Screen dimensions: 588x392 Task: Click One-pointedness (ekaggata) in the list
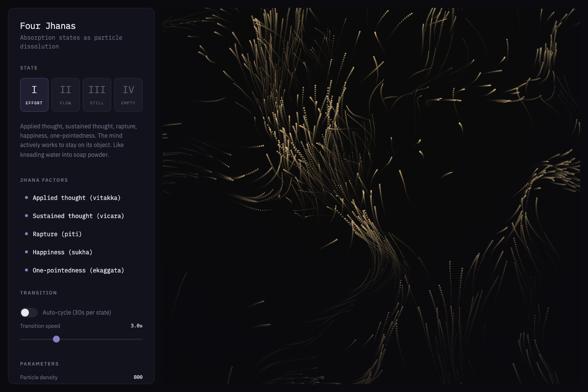point(78,270)
